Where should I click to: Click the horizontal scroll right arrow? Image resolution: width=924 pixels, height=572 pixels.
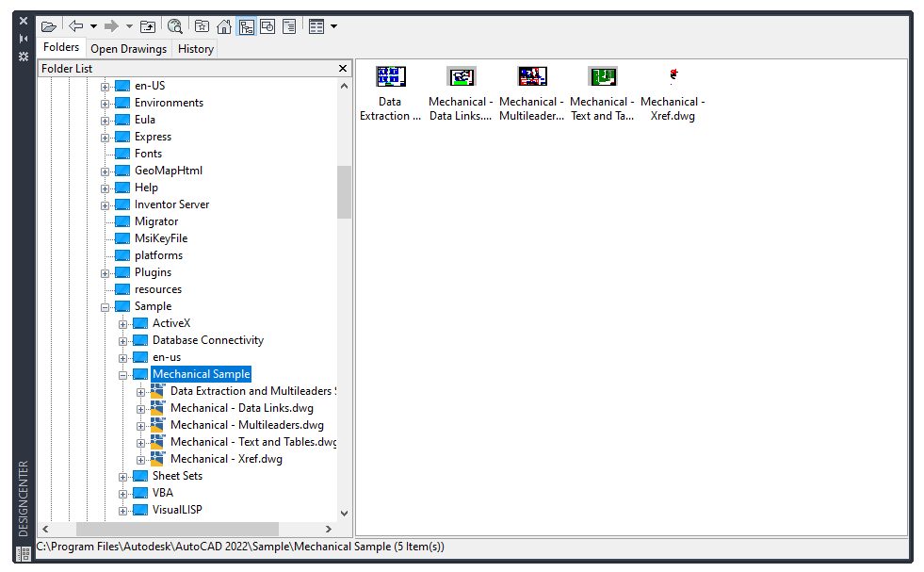[x=329, y=529]
